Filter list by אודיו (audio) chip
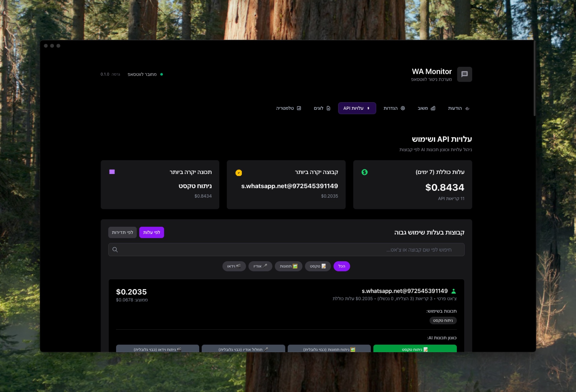The height and width of the screenshot is (392, 576). 260,266
